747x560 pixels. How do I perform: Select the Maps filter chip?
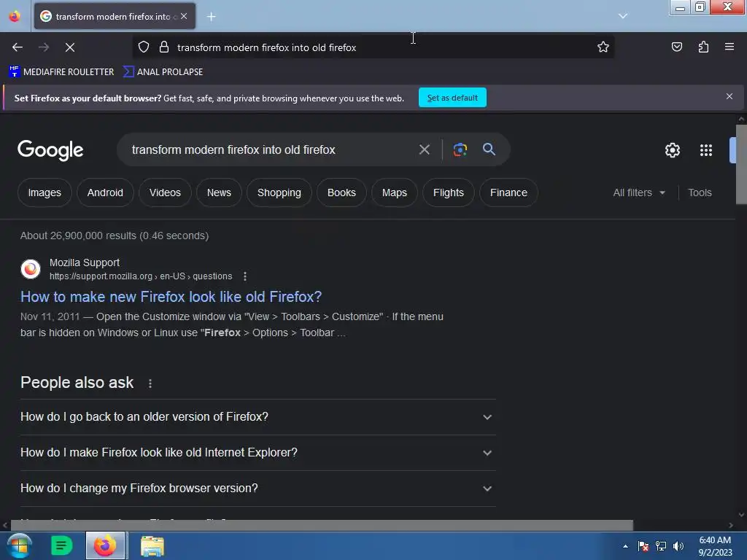click(x=395, y=192)
